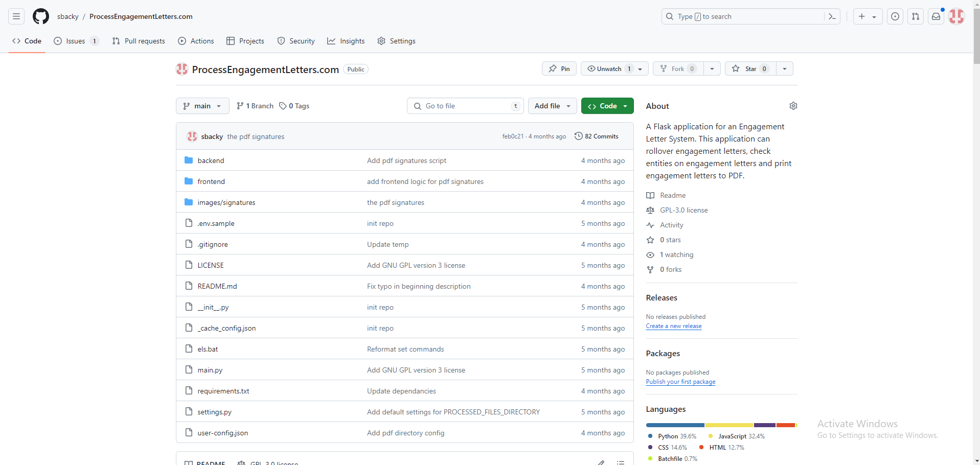Screen dimensions: 980x465
Task: Open the Settings tab
Action: pyautogui.click(x=396, y=41)
